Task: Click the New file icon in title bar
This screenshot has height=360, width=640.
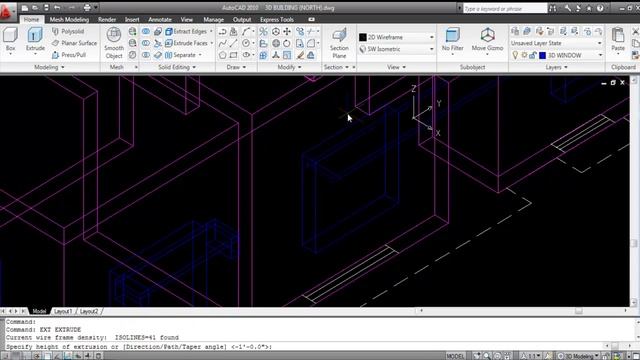Action: click(24, 8)
